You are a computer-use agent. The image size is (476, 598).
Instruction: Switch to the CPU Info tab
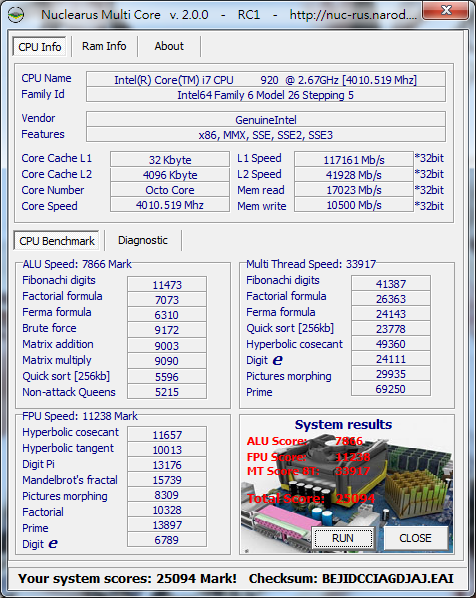[39, 47]
